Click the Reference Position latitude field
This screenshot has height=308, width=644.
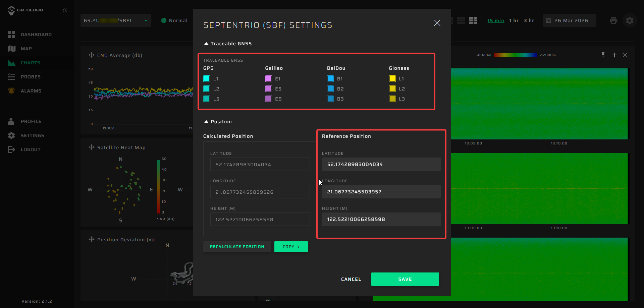[x=381, y=164]
